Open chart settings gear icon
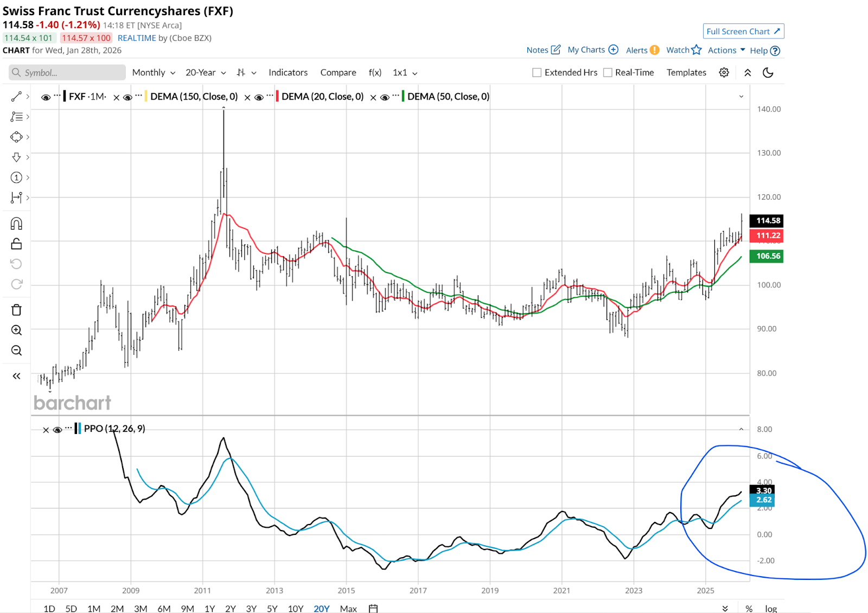 coord(724,73)
